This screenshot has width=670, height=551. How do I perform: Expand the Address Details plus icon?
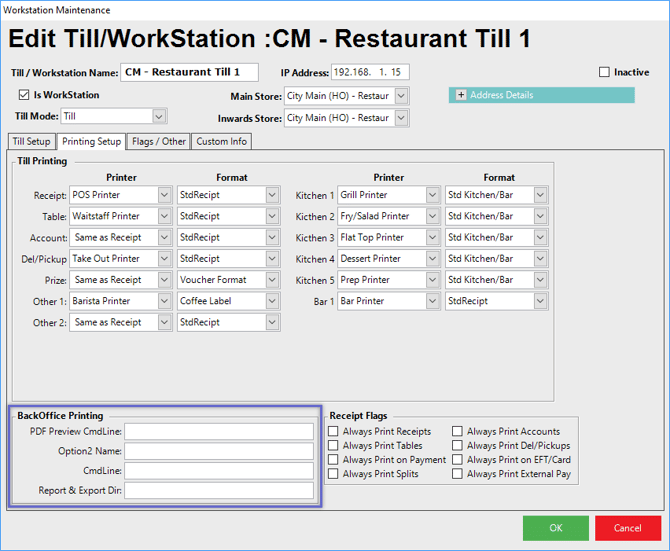pyautogui.click(x=461, y=95)
